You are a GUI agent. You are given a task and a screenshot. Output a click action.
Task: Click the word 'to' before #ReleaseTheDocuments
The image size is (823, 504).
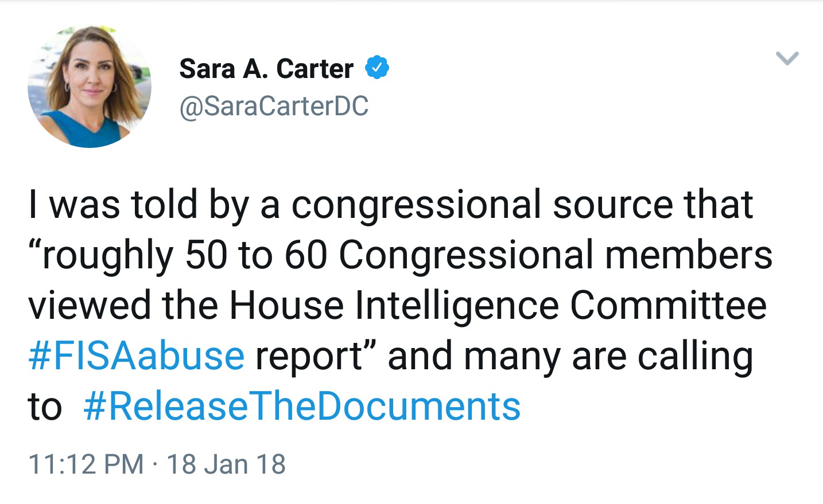(x=45, y=407)
